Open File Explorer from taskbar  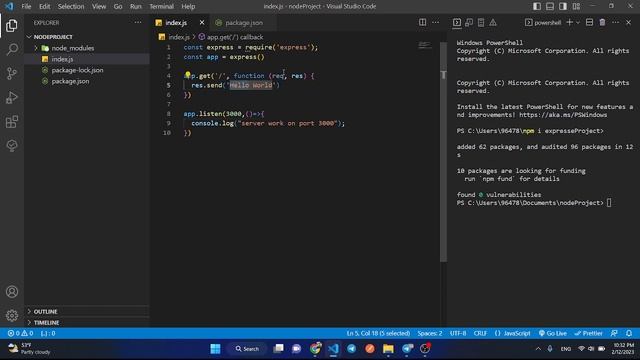[x=388, y=349]
